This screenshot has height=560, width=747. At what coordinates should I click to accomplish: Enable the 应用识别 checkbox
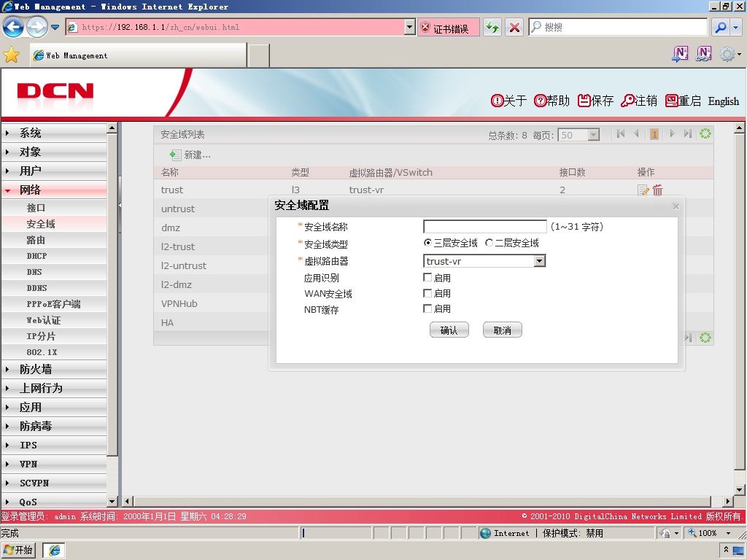click(427, 277)
